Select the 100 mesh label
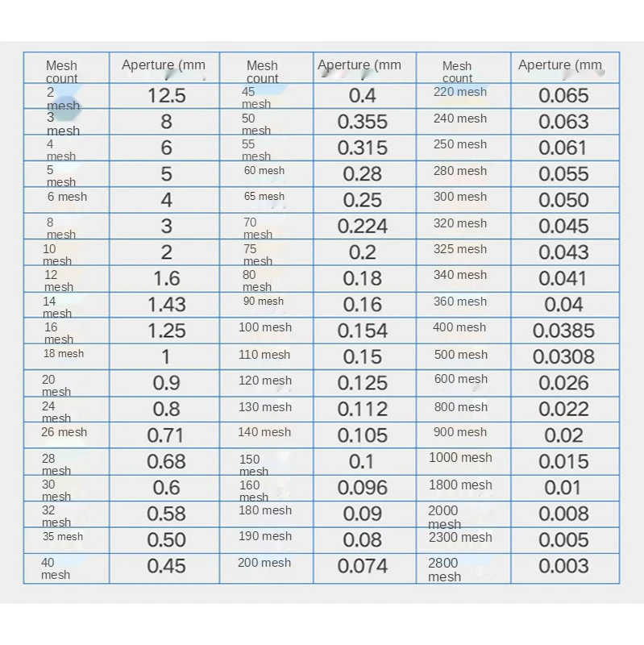 (265, 327)
